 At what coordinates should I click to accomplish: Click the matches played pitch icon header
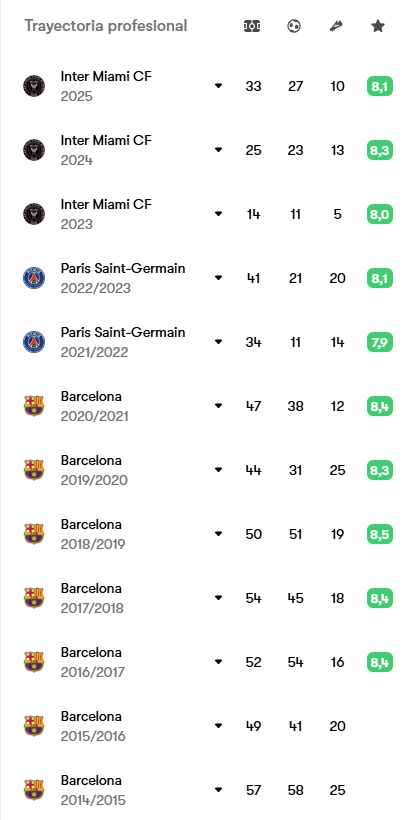coord(252,26)
